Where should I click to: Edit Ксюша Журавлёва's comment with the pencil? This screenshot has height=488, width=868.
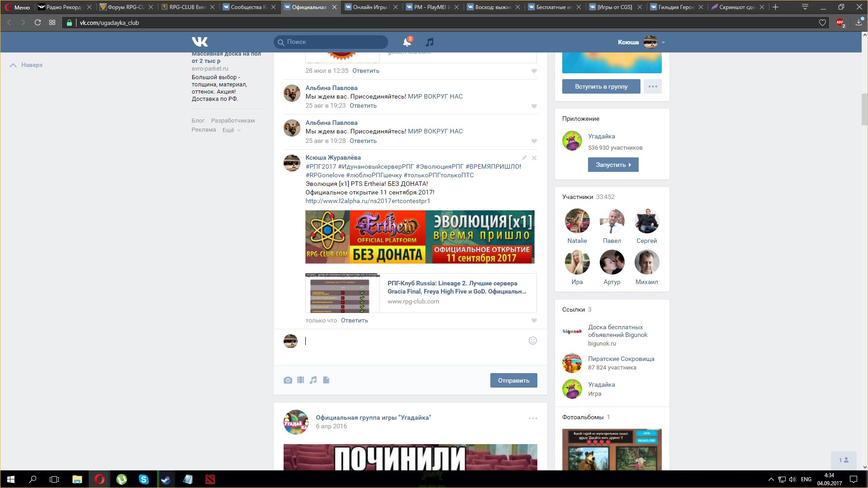point(524,158)
